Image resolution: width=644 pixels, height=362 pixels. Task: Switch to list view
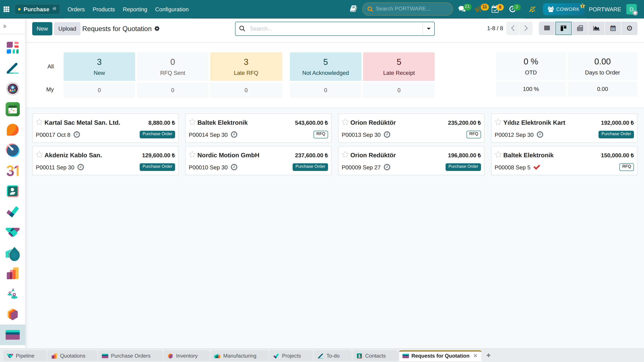point(547,28)
